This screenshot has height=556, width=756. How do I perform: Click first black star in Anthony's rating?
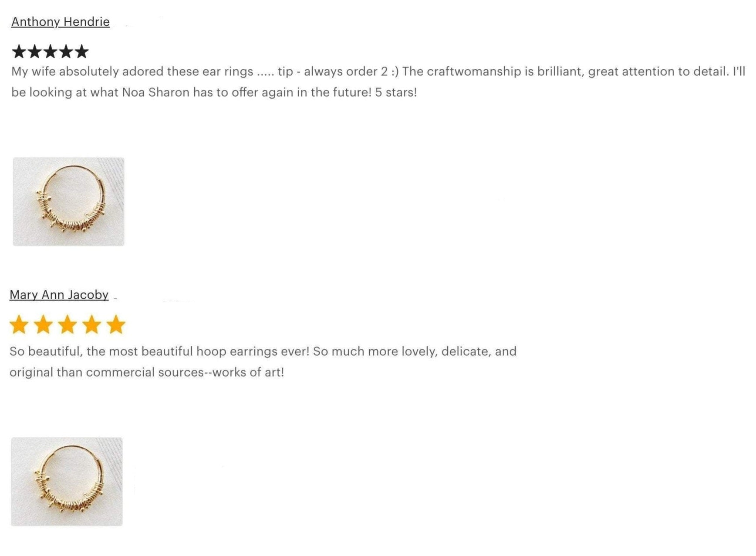point(19,52)
